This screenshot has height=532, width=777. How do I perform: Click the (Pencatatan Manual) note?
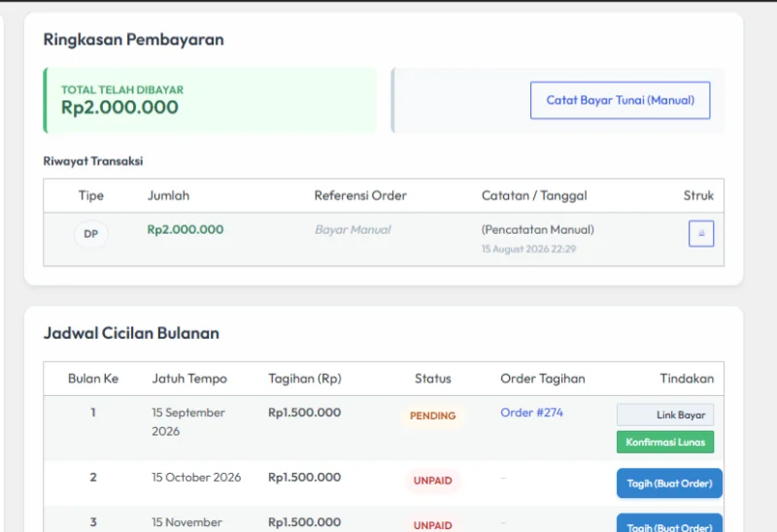[x=538, y=229]
